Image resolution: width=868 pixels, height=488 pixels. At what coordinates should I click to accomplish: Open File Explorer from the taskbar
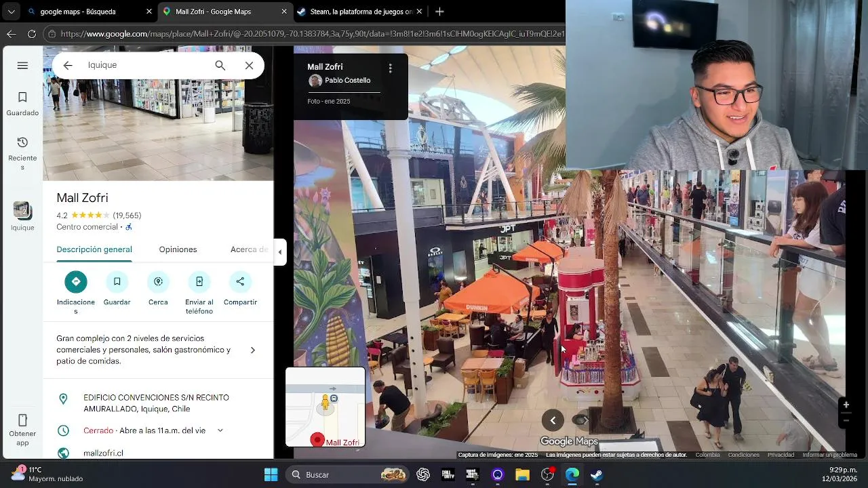[522, 474]
